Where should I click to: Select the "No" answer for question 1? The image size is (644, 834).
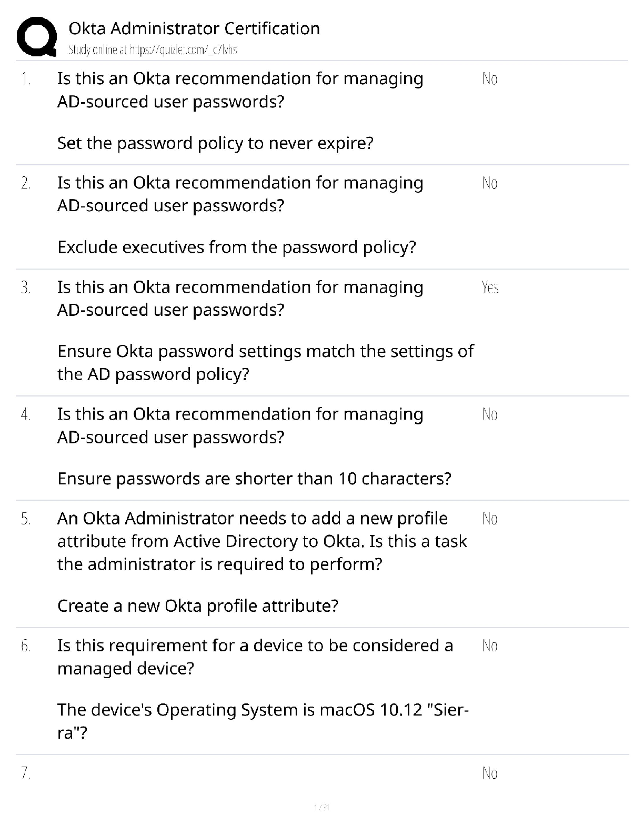pyautogui.click(x=489, y=79)
